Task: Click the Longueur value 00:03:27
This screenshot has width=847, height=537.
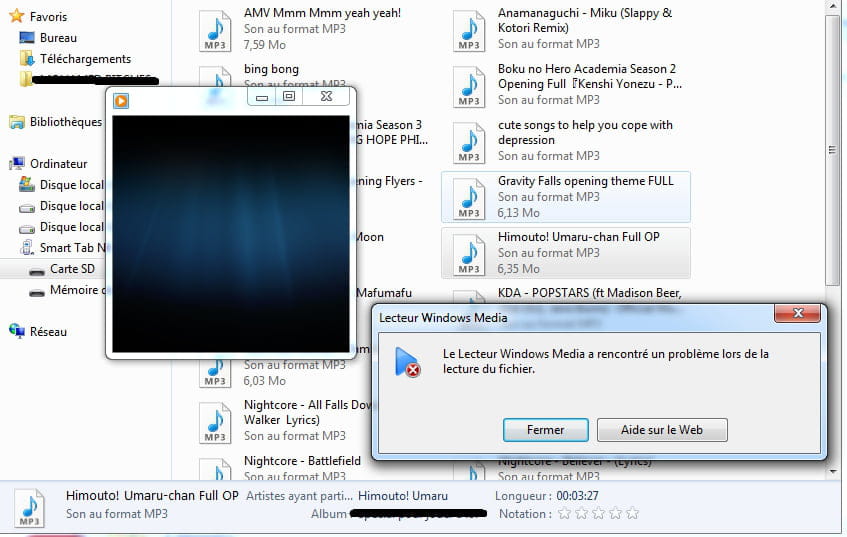Action: [x=577, y=496]
